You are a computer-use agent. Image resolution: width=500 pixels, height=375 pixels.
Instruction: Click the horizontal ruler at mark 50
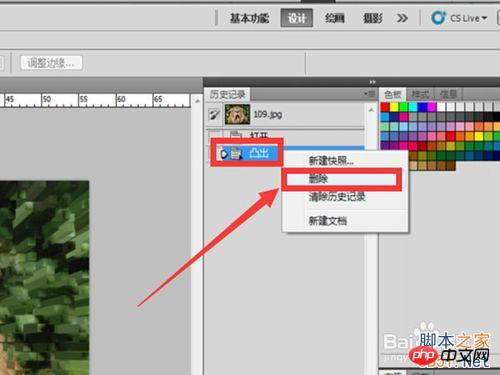[x=46, y=99]
